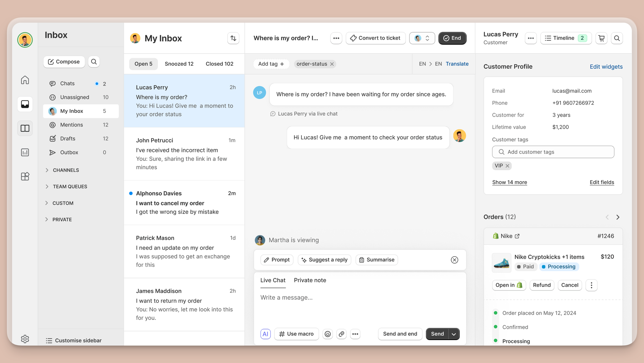The image size is (644, 363).
Task: Click the Processing status badge on Nike order
Action: [x=559, y=267]
